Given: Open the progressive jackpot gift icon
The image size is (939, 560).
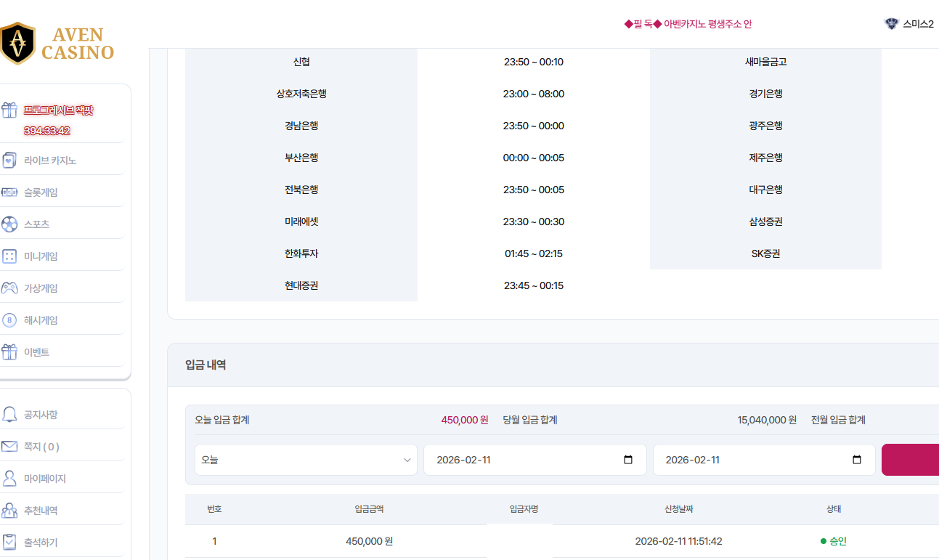Looking at the screenshot, I should [9, 110].
